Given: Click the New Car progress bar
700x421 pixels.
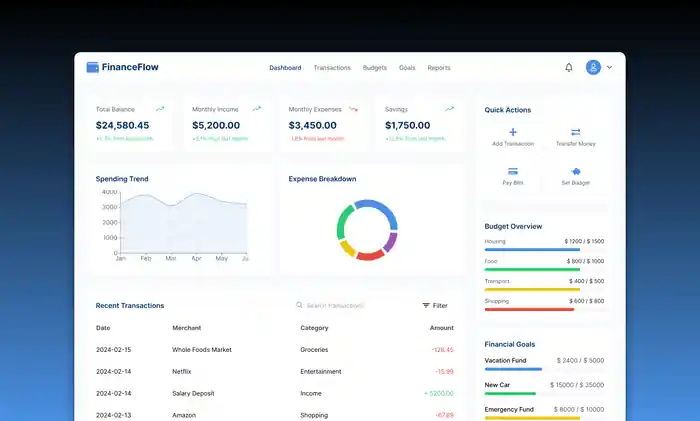Looking at the screenshot, I should [x=544, y=394].
